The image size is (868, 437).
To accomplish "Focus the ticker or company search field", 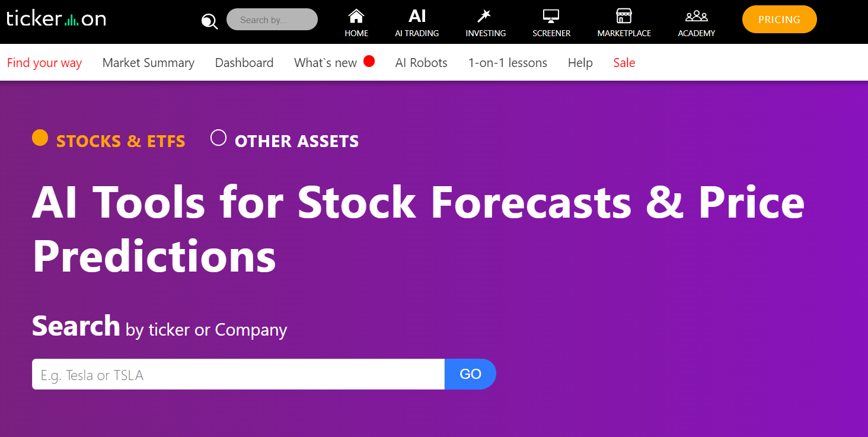I will click(x=238, y=375).
